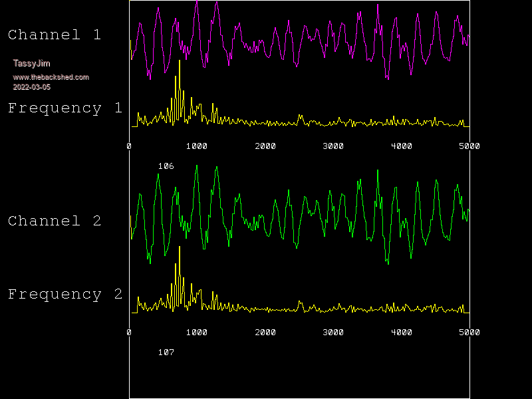This screenshot has width=532, height=399.
Task: Click the TassyJim author name
Action: pos(32,64)
